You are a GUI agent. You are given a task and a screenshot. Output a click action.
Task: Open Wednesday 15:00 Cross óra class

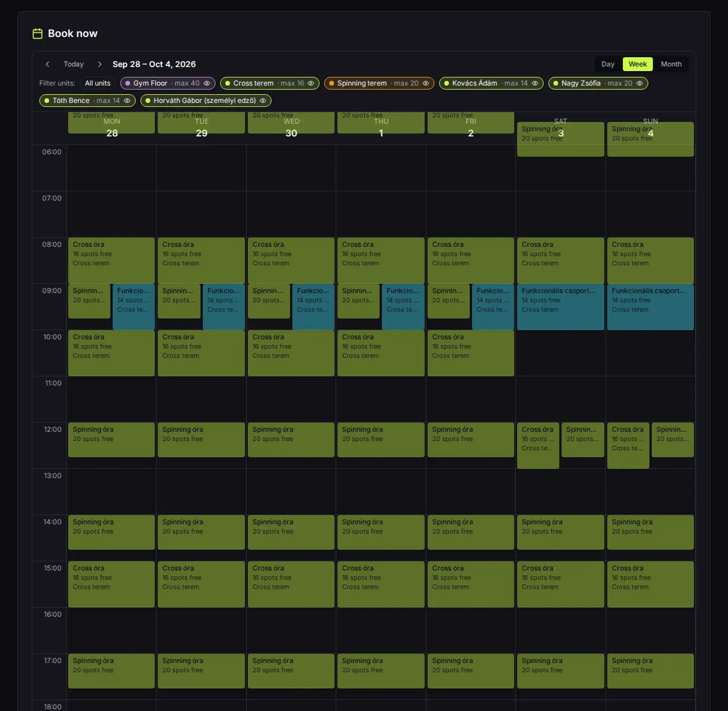[291, 584]
